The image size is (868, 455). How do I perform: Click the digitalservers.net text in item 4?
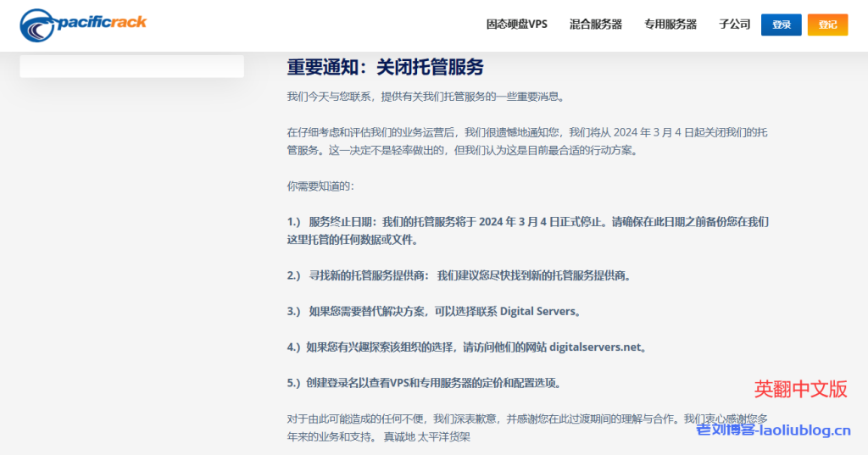click(x=595, y=347)
